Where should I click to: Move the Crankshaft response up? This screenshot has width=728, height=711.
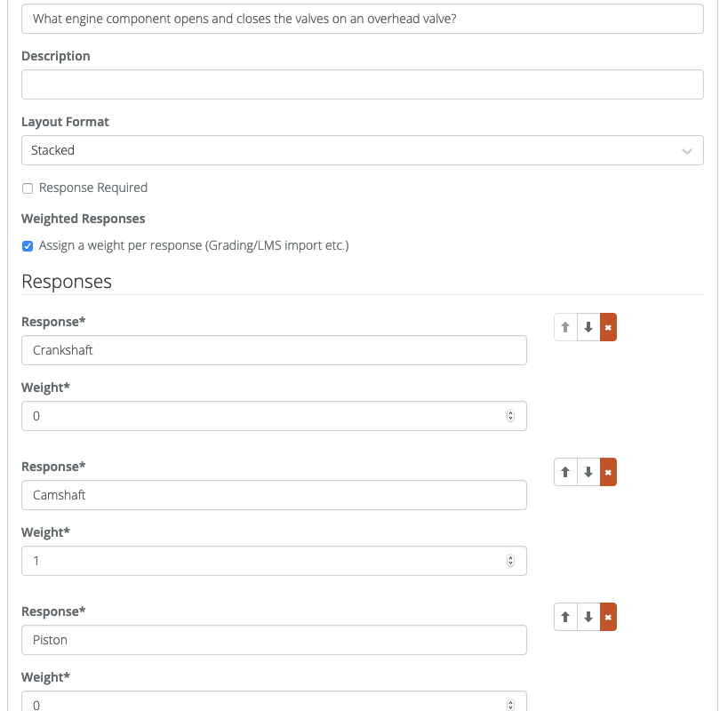point(565,326)
